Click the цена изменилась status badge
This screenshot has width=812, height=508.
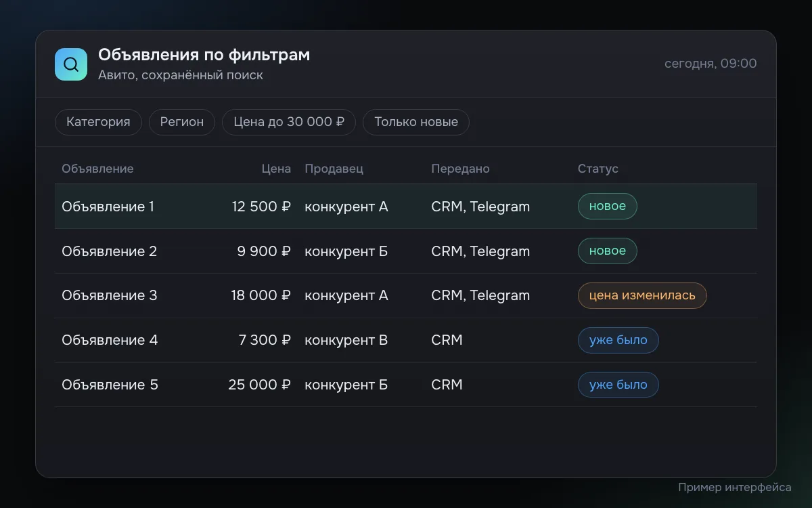[x=642, y=295]
